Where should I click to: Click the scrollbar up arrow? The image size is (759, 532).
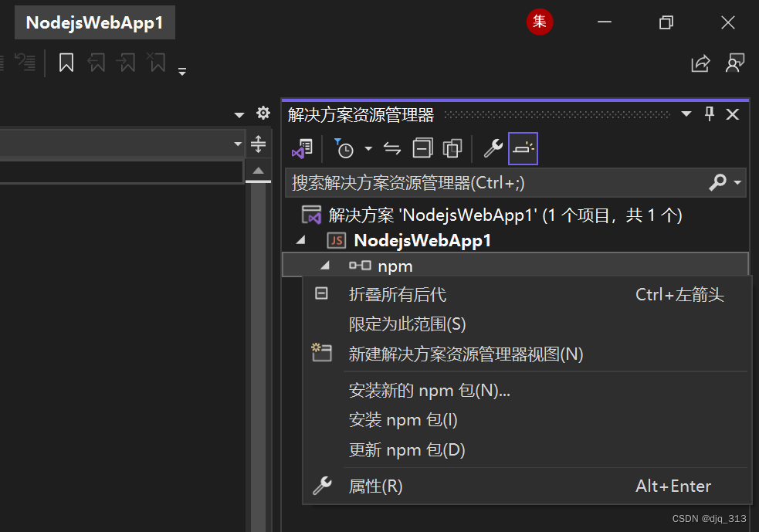pyautogui.click(x=259, y=171)
